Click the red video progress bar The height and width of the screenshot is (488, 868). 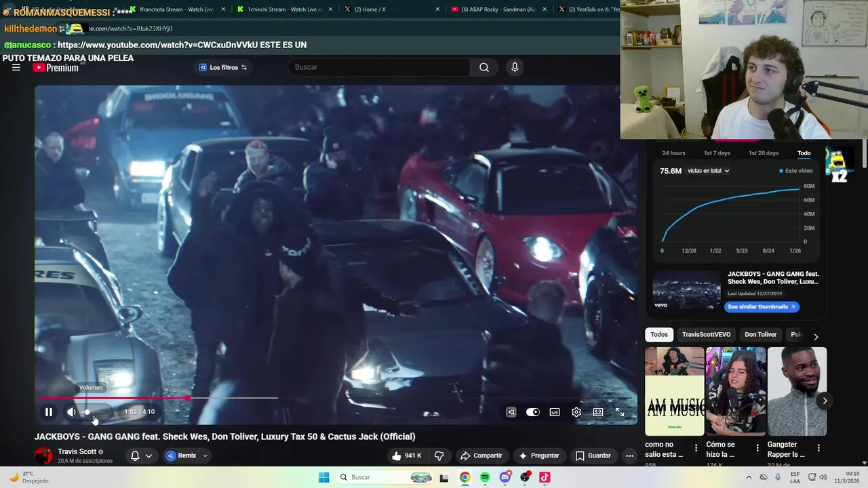pyautogui.click(x=114, y=399)
